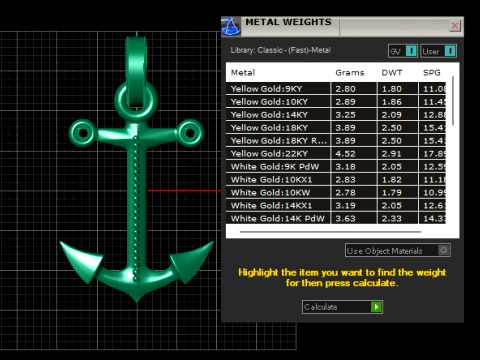Click the Grams column header
Viewport: 480px width, 360px height.
coord(350,73)
